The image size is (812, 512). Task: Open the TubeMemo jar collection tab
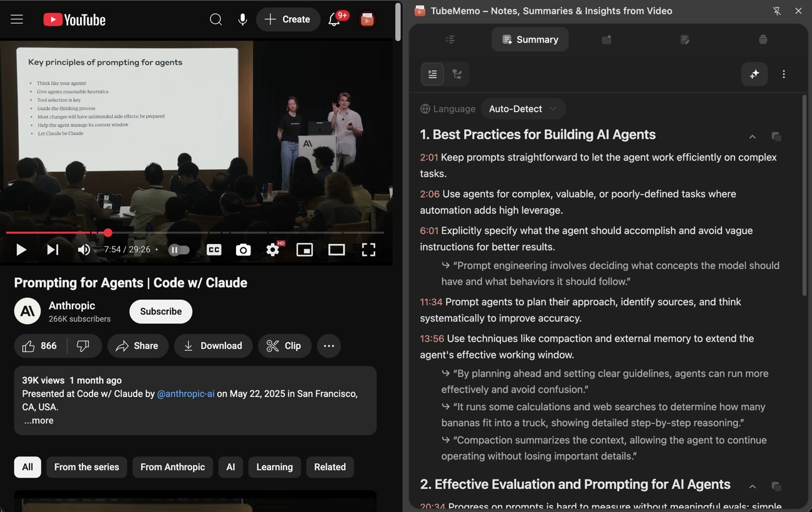tap(763, 39)
